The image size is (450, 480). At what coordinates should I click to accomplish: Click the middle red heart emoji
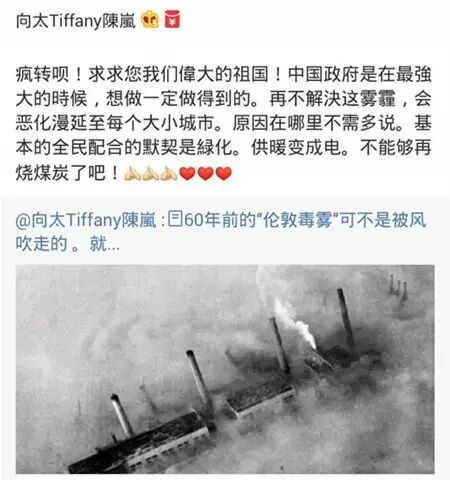pyautogui.click(x=206, y=174)
